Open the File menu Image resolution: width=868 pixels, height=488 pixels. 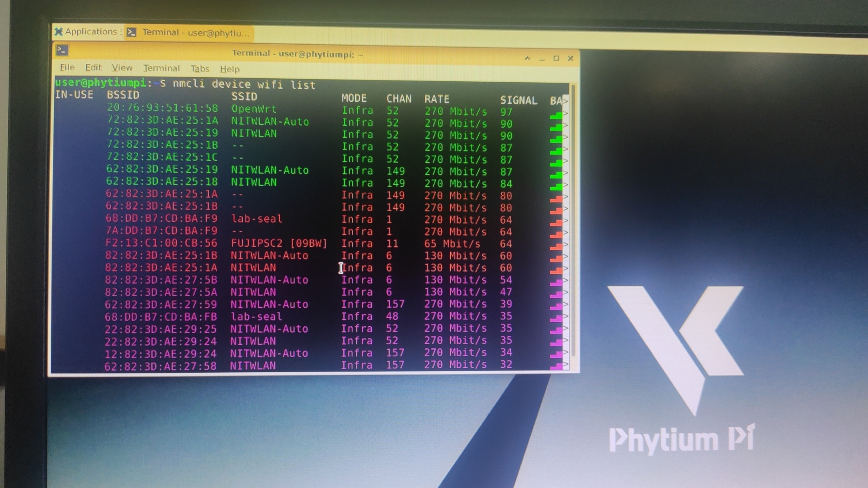click(x=67, y=67)
